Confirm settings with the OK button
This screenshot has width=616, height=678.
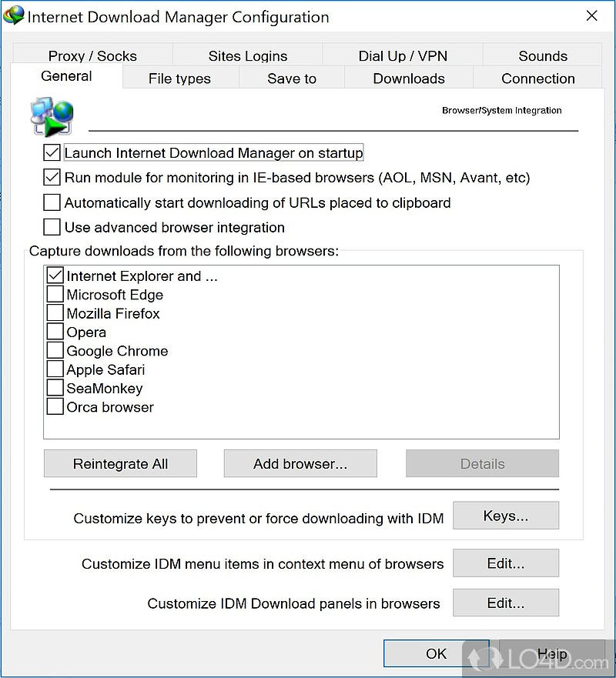436,653
